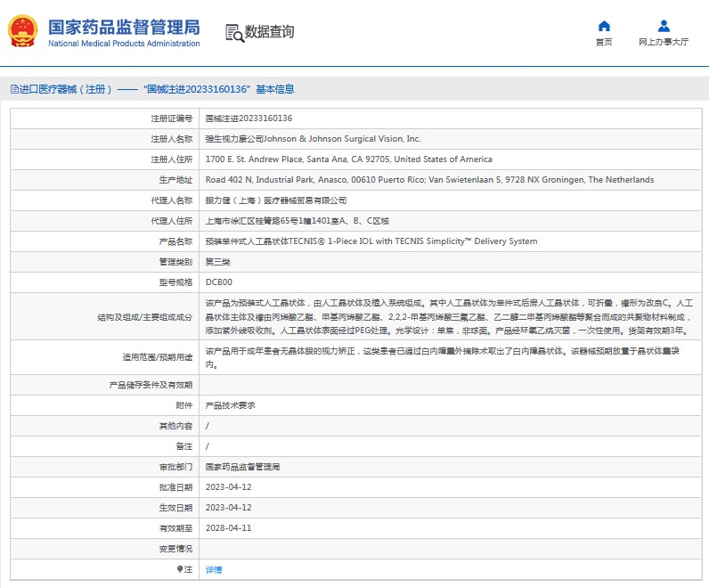The width and height of the screenshot is (709, 588).
Task: Select registration number 国械注进20233160136 value
Action: click(x=249, y=118)
